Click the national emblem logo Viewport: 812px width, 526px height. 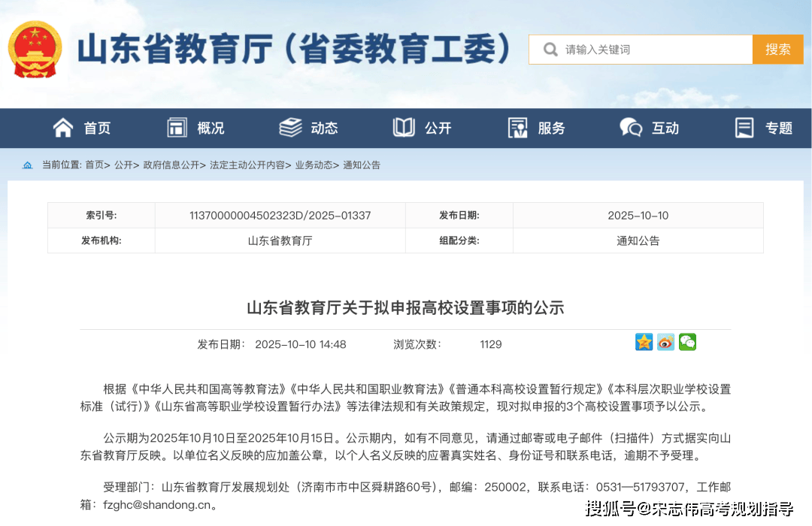tap(35, 50)
